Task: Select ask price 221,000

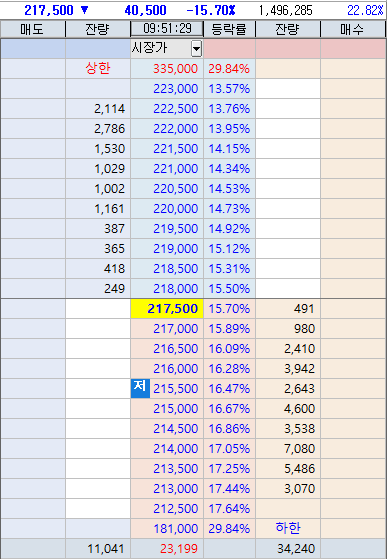Action: (175, 168)
